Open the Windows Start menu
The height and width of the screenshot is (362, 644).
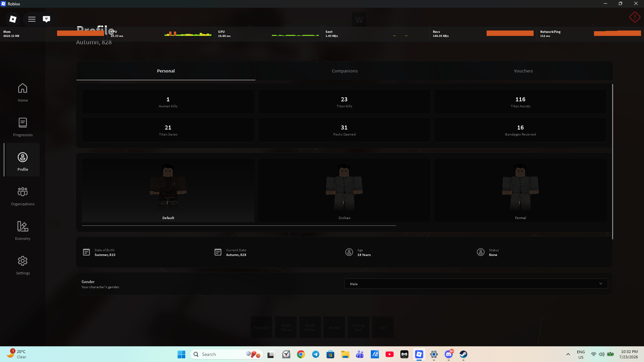tap(181, 354)
